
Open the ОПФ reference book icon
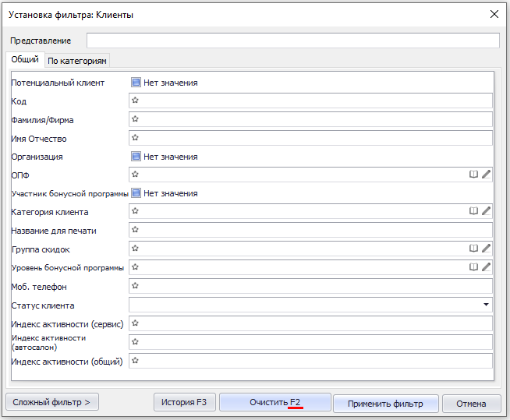tap(473, 175)
